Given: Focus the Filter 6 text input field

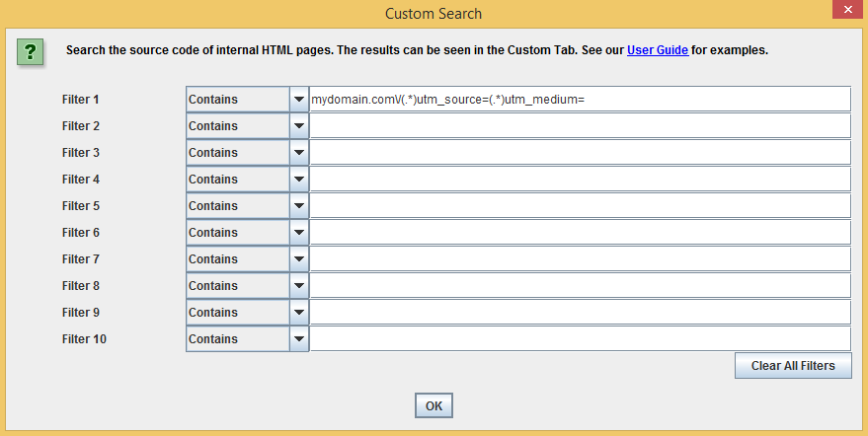Looking at the screenshot, I should click(580, 232).
